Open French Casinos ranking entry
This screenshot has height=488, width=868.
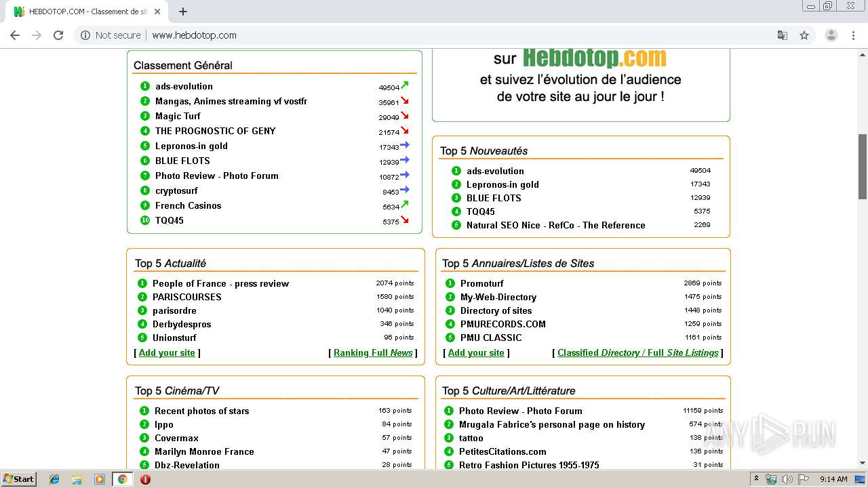(x=188, y=205)
